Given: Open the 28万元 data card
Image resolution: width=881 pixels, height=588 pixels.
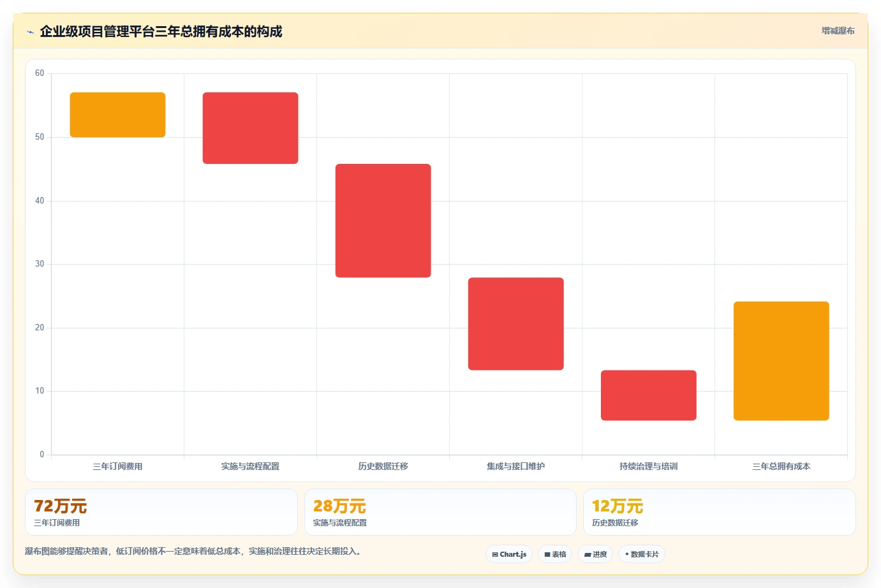Looking at the screenshot, I should (440, 512).
